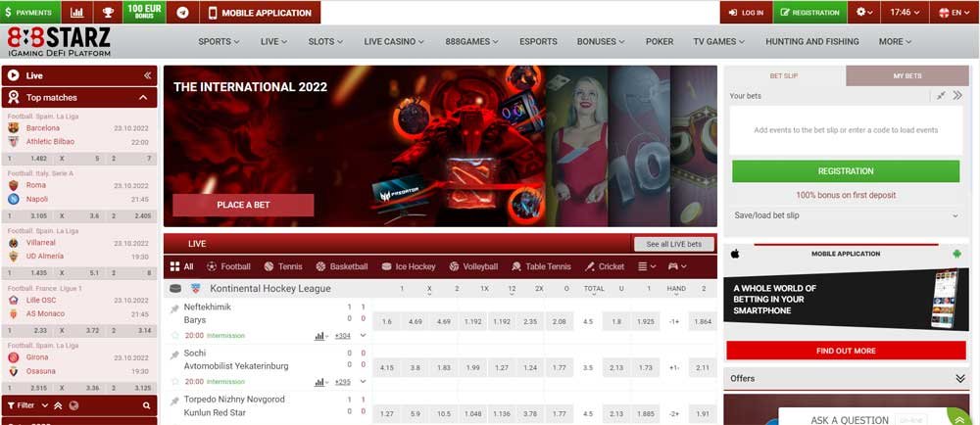Click the Payments button
This screenshot has width=980, height=425.
coord(30,13)
